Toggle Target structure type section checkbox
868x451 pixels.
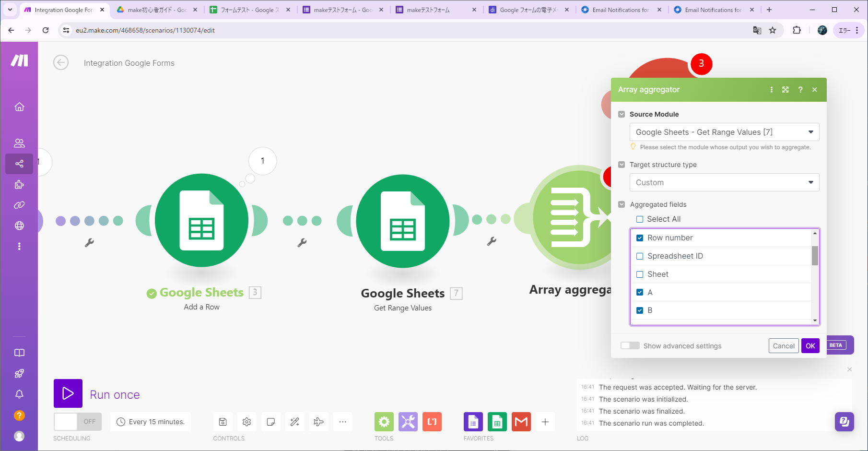click(x=622, y=165)
